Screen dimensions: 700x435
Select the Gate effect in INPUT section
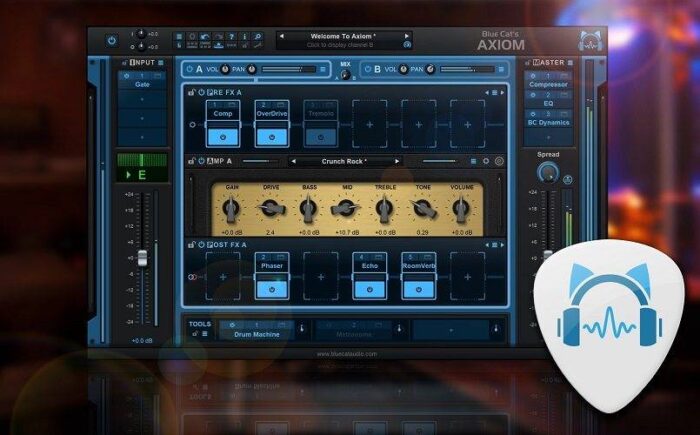(139, 86)
